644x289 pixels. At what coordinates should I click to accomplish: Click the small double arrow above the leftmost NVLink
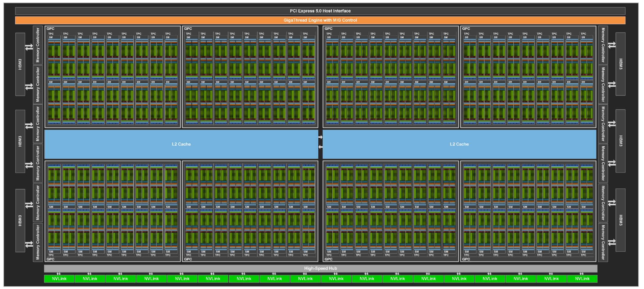tap(59, 273)
